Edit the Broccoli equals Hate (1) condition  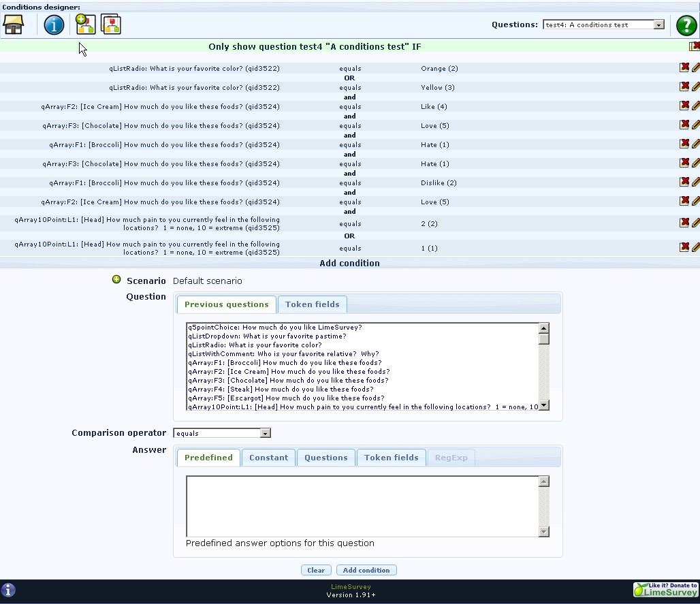coord(695,144)
